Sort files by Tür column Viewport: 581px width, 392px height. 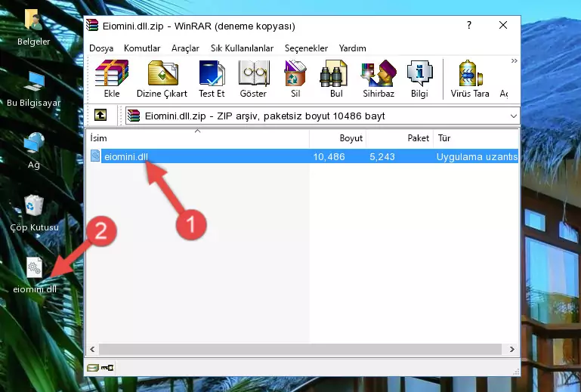point(476,137)
